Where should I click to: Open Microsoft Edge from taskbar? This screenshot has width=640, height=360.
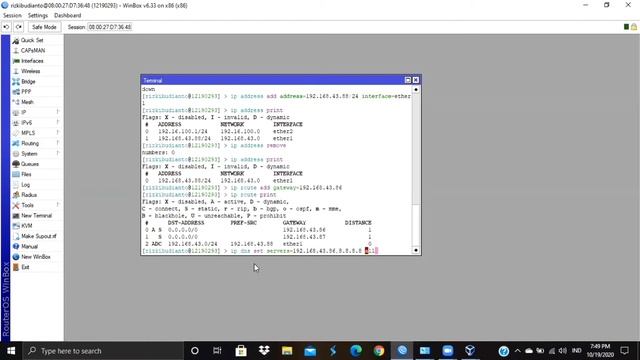point(356,351)
